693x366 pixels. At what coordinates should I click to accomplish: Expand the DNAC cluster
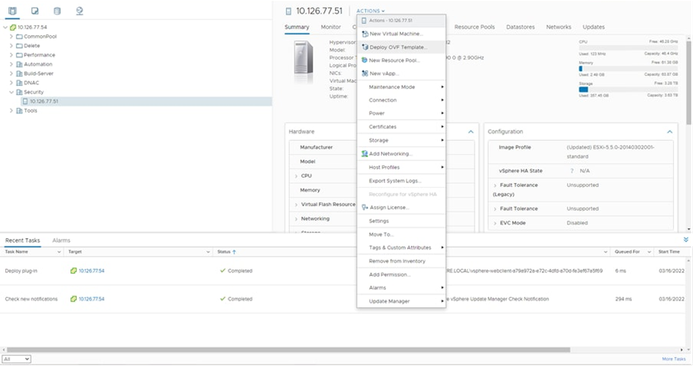pos(11,83)
